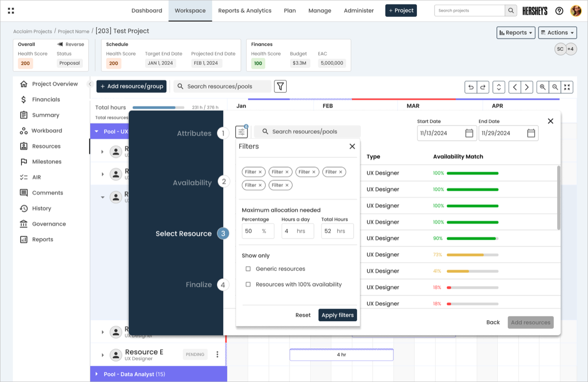The width and height of the screenshot is (588, 382).
Task: Open the funnel filter next to resource search
Action: 280,86
